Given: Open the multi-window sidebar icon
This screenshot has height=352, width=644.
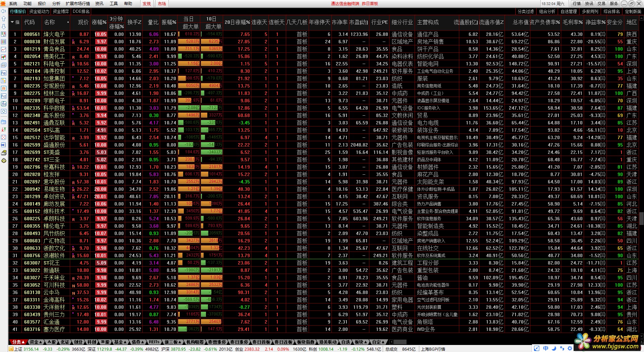Looking at the screenshot, I should point(4,65).
